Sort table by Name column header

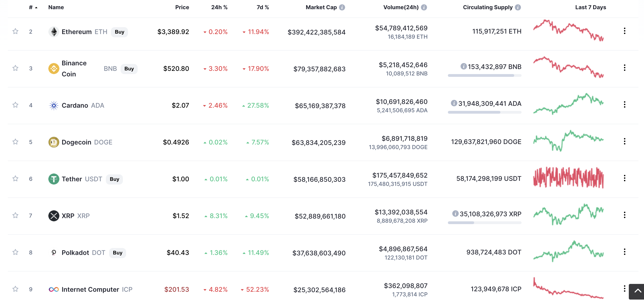click(x=56, y=7)
